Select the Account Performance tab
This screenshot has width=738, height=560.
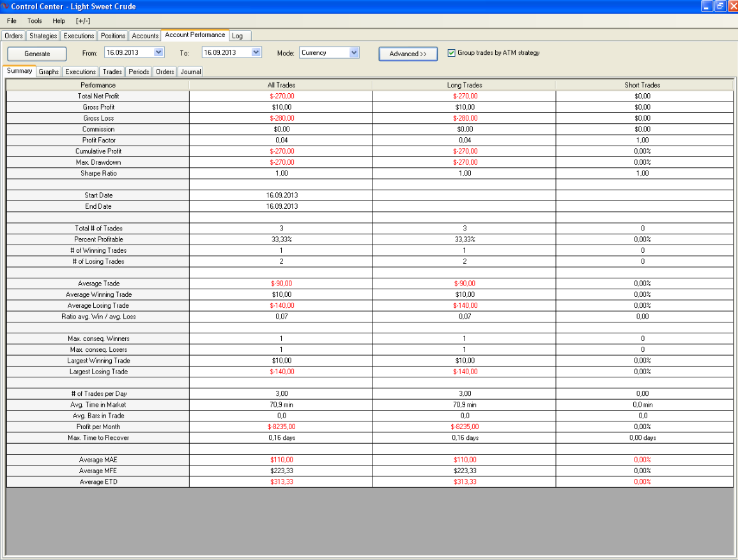point(195,34)
